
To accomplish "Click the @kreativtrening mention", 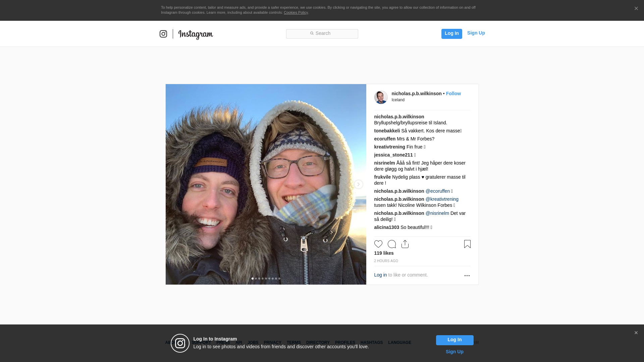I will point(442,199).
